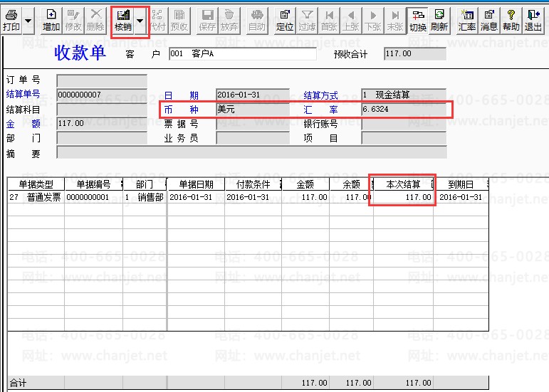Select the cell 0000000001 in 单据编号 column
Image resolution: width=549 pixels, height=392 pixels.
click(x=93, y=197)
